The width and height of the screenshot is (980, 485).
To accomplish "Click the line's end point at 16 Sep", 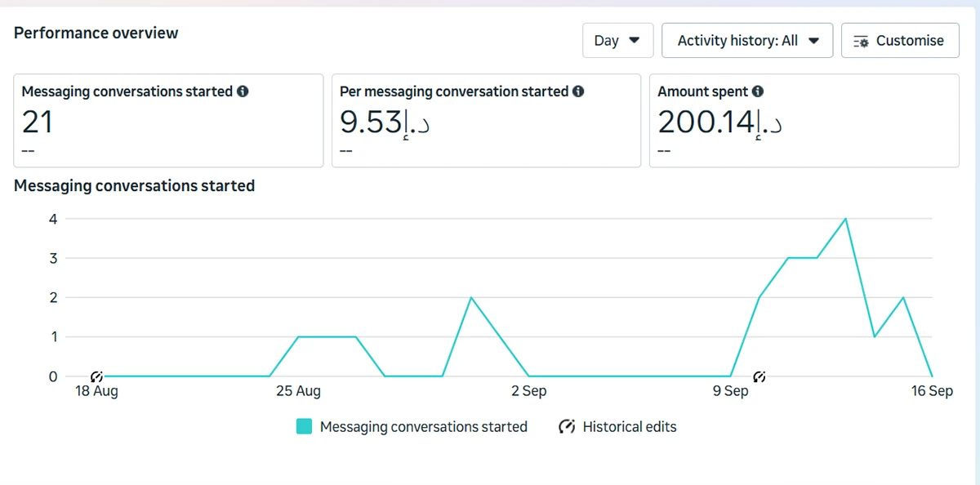I will pyautogui.click(x=932, y=376).
